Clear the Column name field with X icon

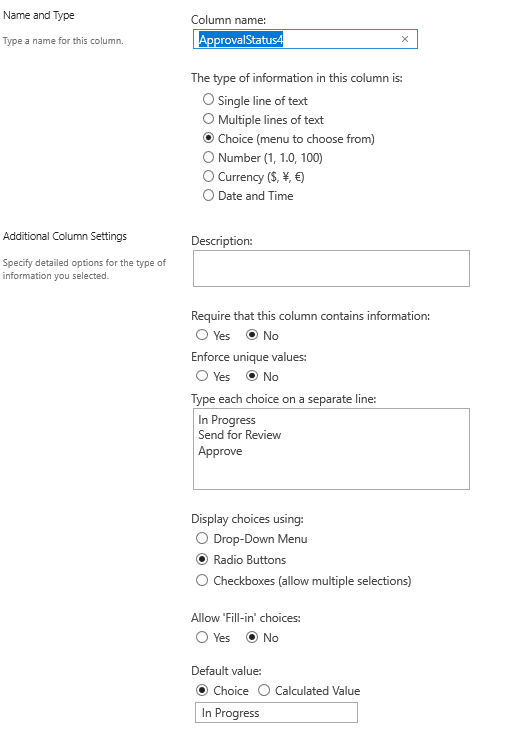pyautogui.click(x=405, y=39)
